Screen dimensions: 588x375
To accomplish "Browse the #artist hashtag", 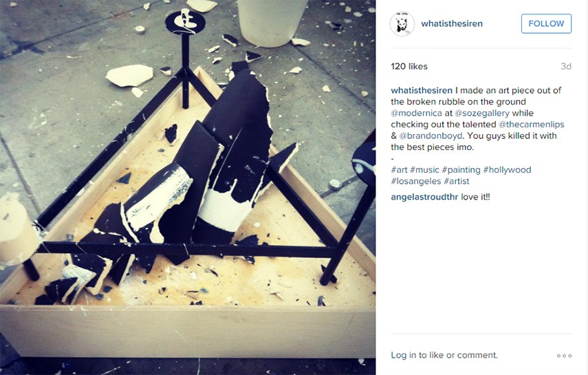I will (457, 181).
